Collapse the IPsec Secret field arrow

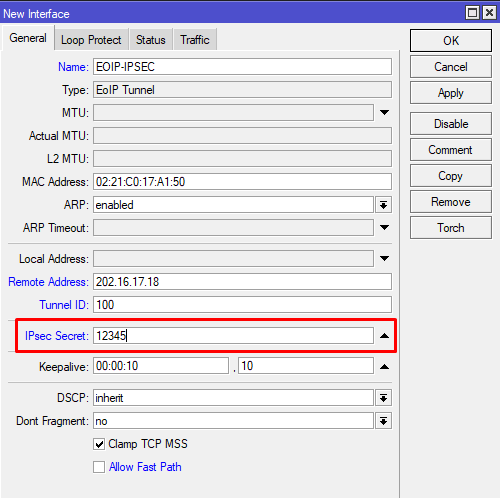[384, 336]
